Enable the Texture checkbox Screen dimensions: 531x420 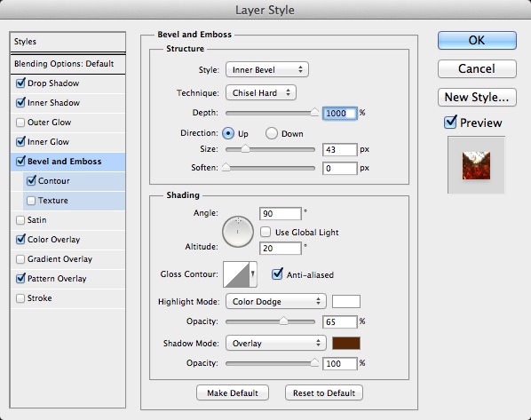[x=31, y=201]
